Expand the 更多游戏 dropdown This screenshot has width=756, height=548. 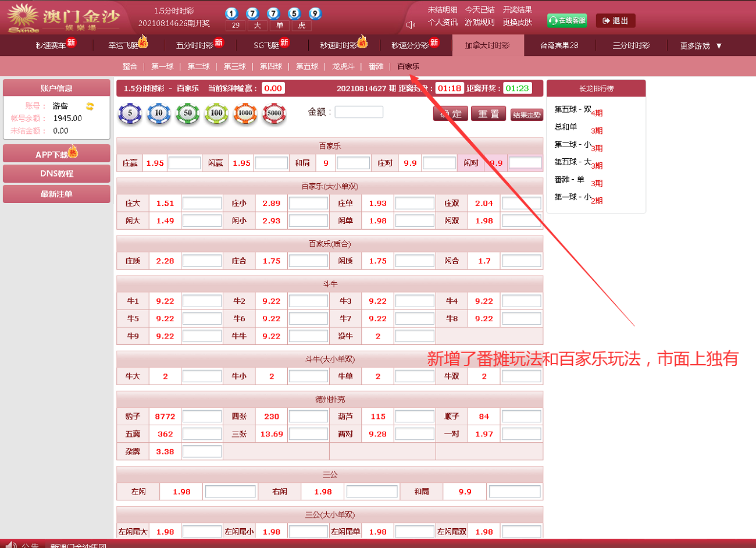pos(701,46)
